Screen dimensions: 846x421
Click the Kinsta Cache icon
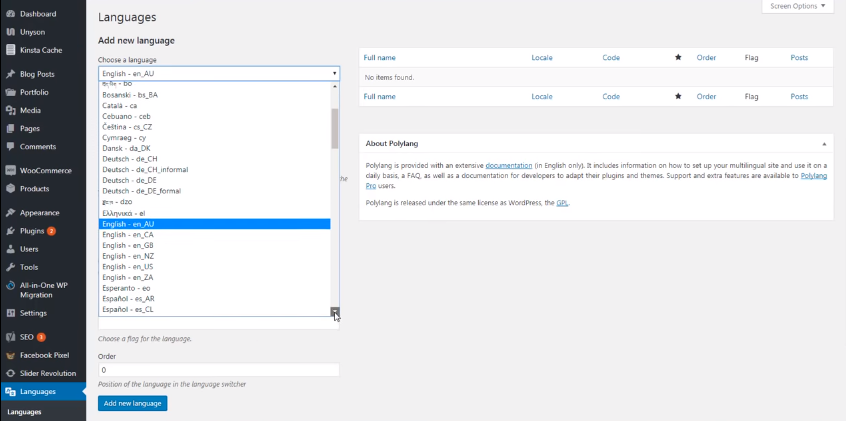coord(10,50)
